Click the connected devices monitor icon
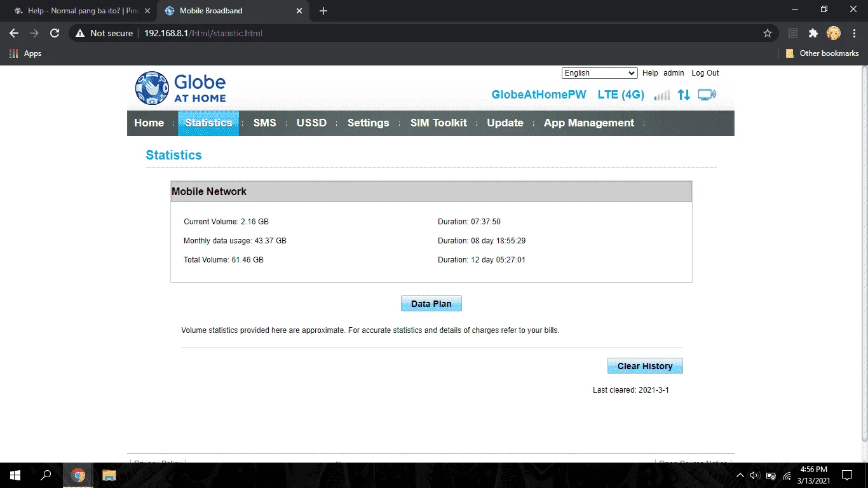The width and height of the screenshot is (868, 488). click(707, 95)
